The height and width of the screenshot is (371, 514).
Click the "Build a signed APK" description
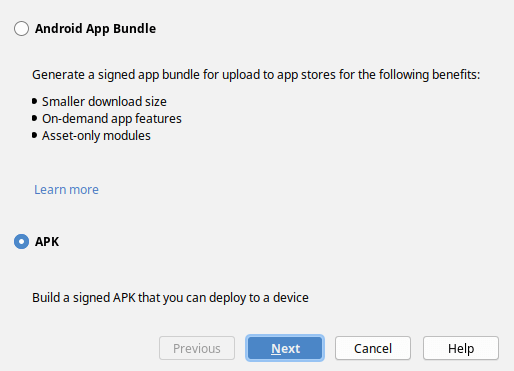(x=170, y=298)
